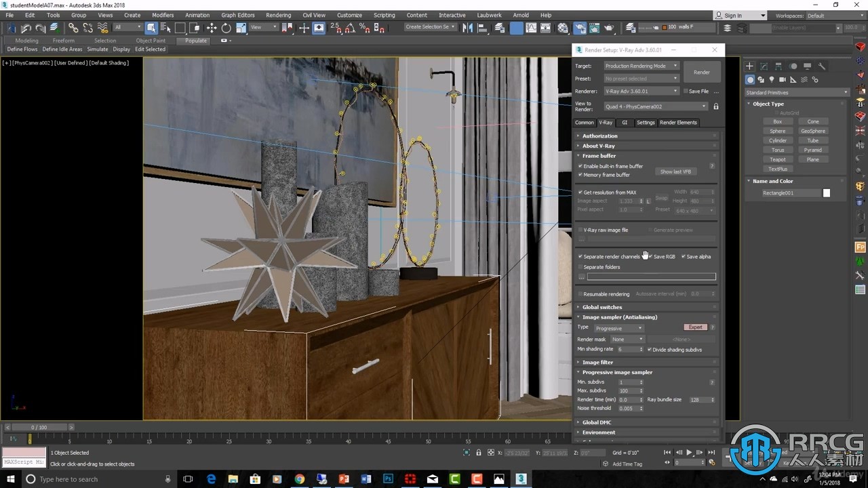Open the Graph Editors menu

click(238, 15)
